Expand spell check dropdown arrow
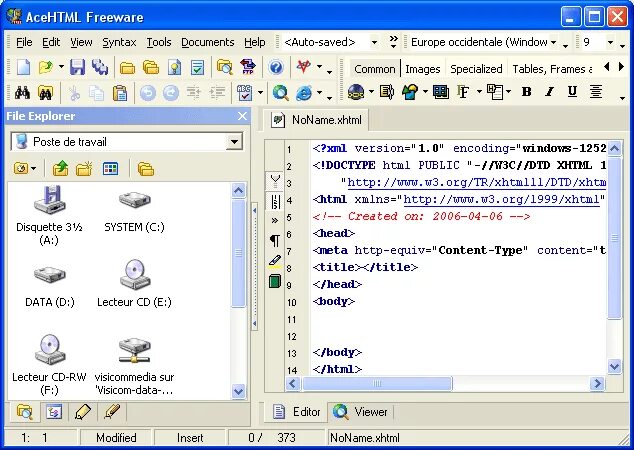The width and height of the screenshot is (634, 450). pos(260,93)
